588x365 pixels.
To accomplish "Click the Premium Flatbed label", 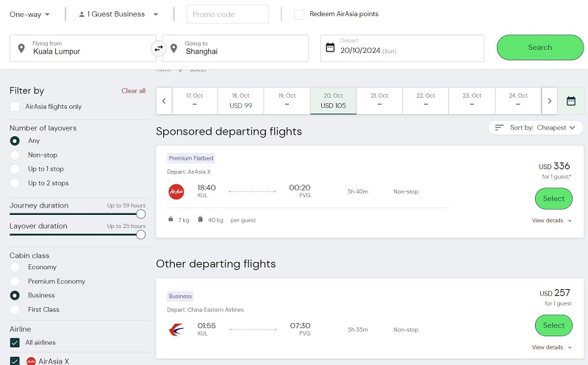I will 191,158.
